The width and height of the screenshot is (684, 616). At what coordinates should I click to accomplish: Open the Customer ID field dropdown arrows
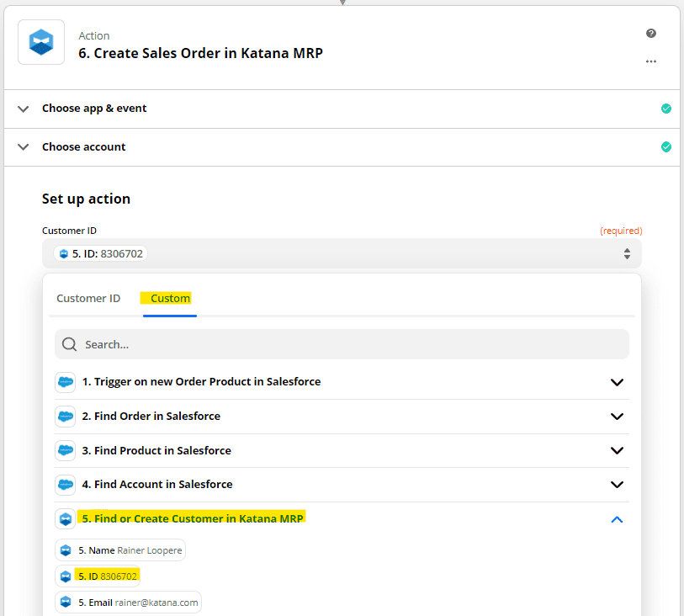tap(627, 253)
